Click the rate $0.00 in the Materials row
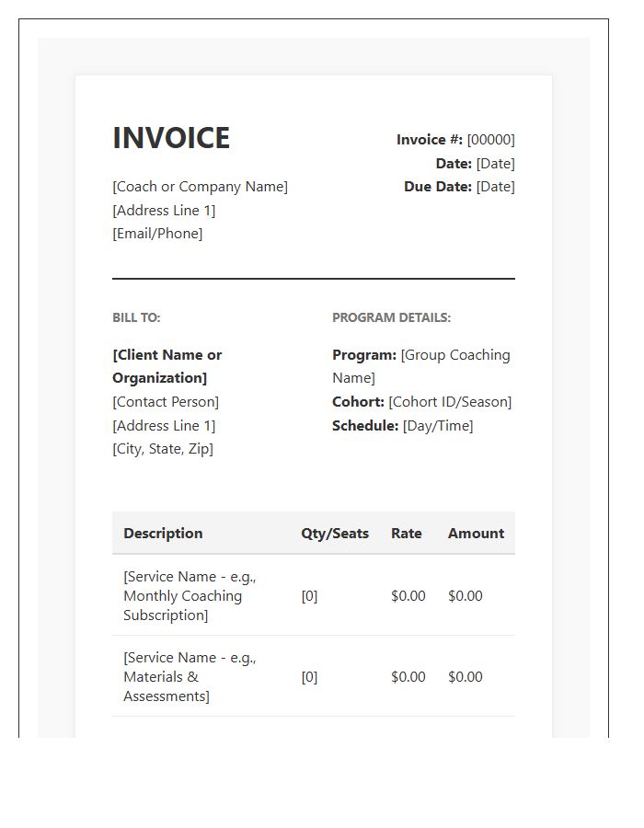Screen dimensions: 644x828 [408, 677]
